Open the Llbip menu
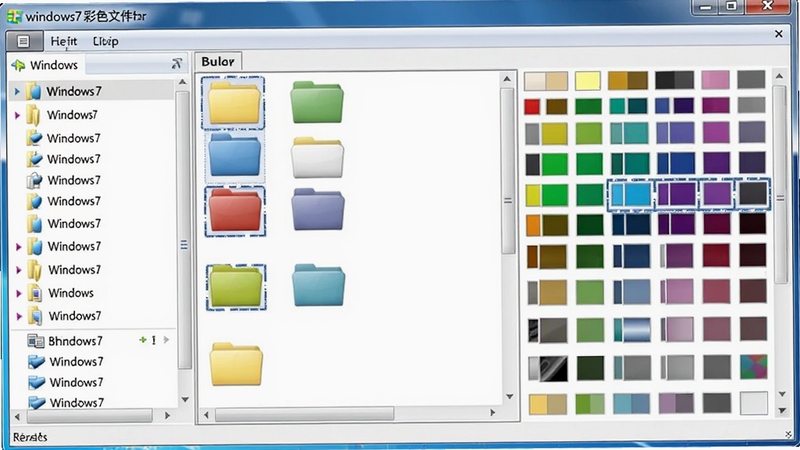 coord(106,41)
